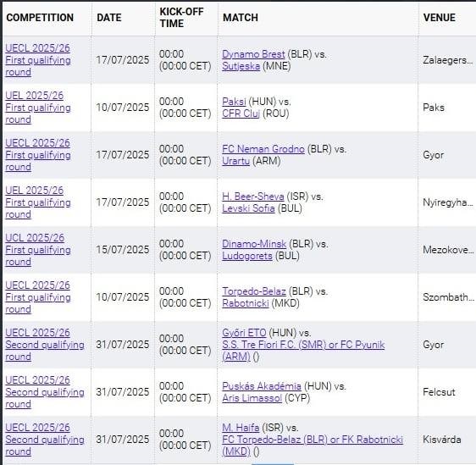Open Rabotnicki (MKD) link in 10/07 row
The image size is (476, 465).
click(x=246, y=303)
